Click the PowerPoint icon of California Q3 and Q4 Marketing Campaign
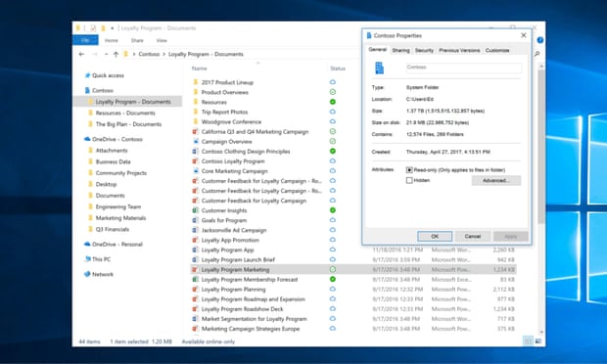 [196, 131]
